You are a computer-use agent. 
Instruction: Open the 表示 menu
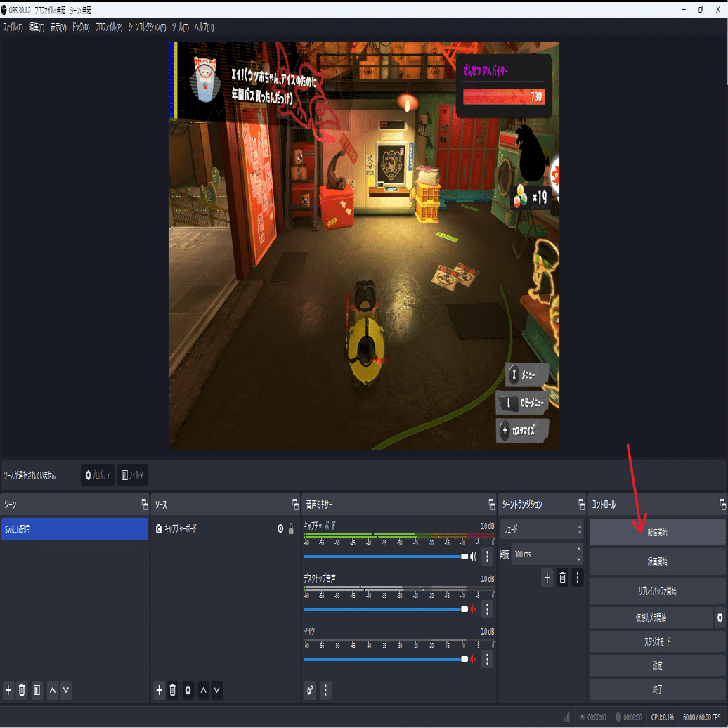point(58,27)
